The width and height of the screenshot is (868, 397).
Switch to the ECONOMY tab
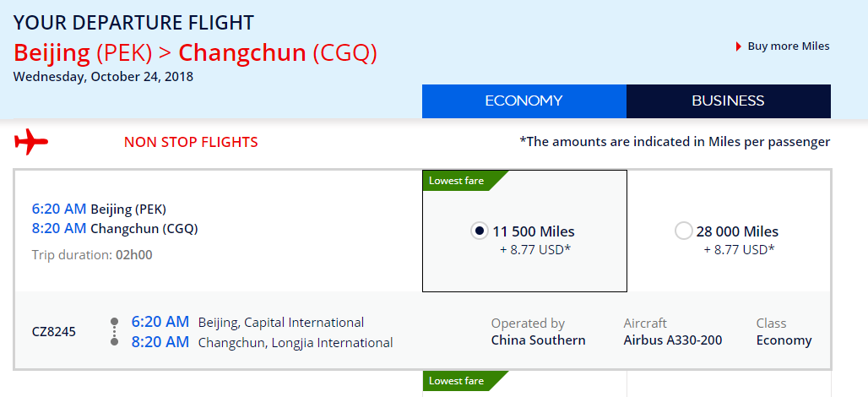click(524, 101)
